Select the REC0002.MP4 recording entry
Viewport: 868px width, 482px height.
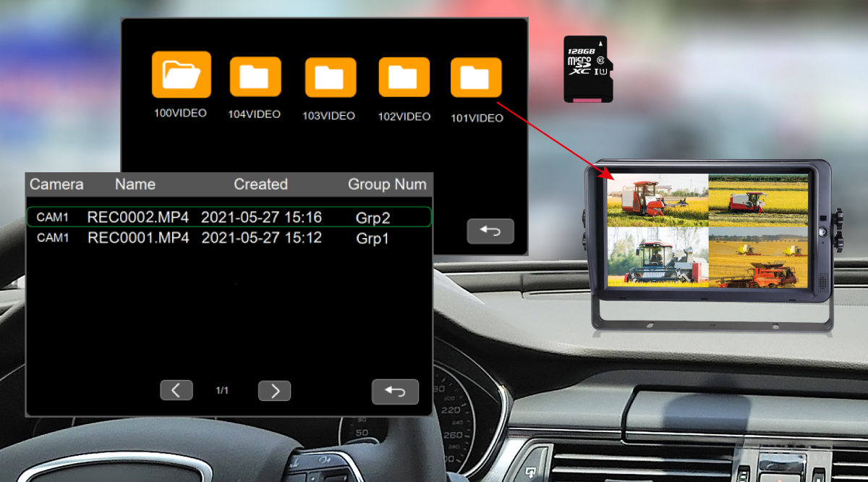pyautogui.click(x=229, y=216)
